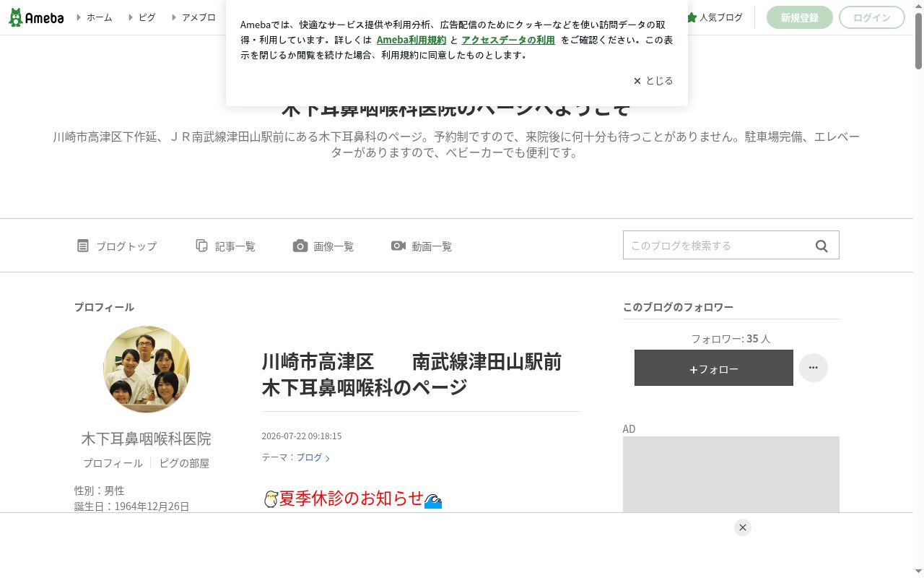Click the ＋フォロー button

[x=714, y=368]
